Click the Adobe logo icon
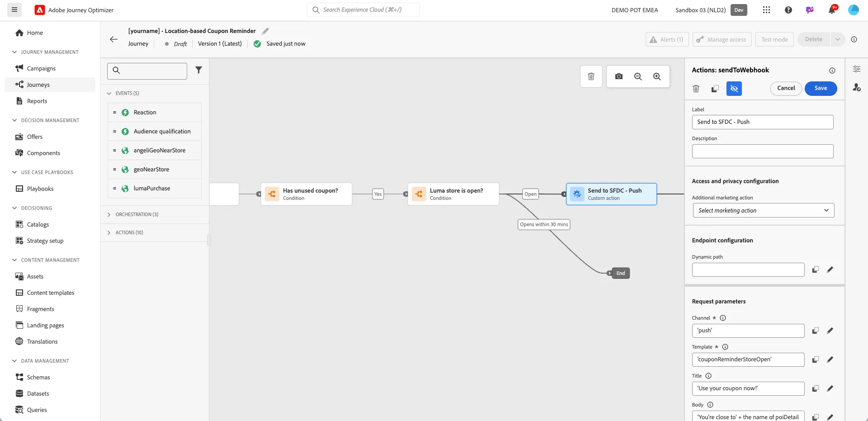 click(40, 10)
